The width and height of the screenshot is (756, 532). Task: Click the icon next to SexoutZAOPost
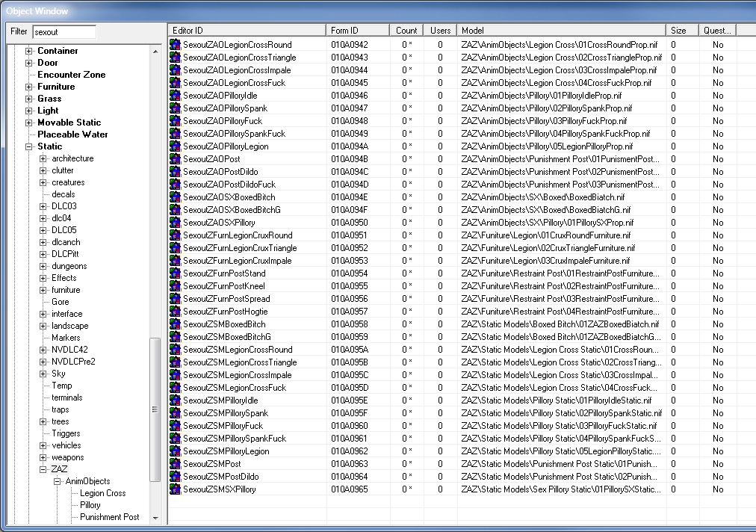pyautogui.click(x=176, y=159)
